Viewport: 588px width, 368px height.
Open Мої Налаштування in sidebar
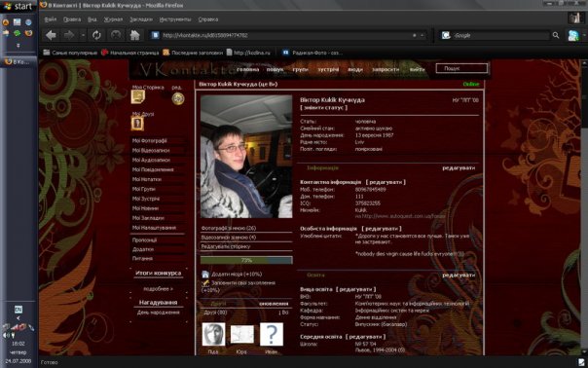click(154, 228)
